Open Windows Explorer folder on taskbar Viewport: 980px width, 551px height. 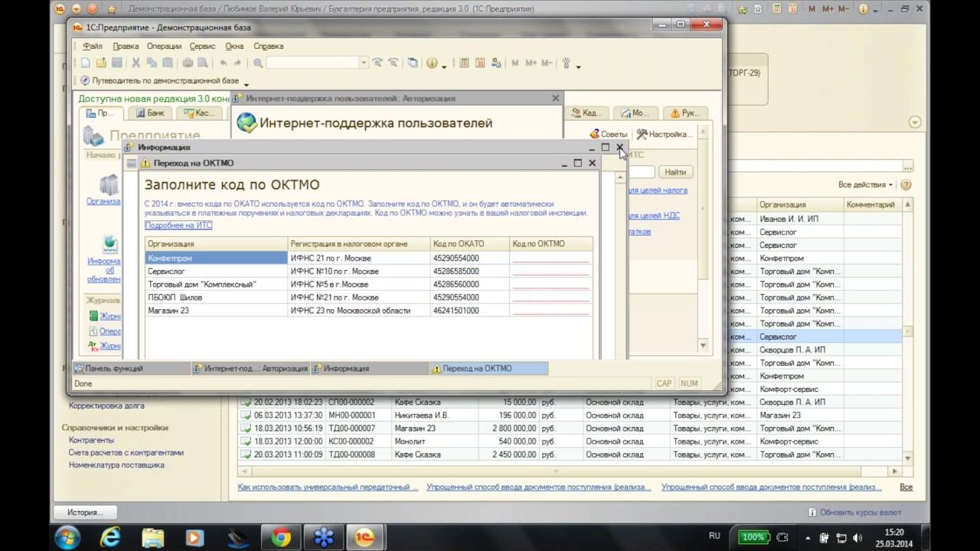point(153,537)
